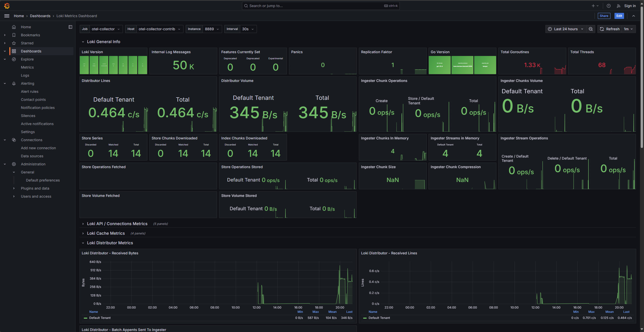This screenshot has height=332, width=644.
Task: Expand the Loki API / Connections Metrics row
Action: click(83, 224)
